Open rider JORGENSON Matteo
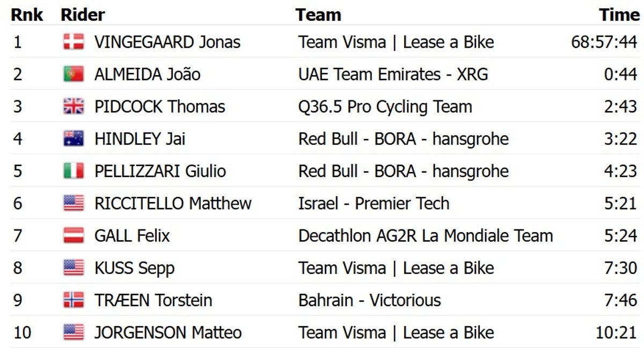Screen dimensions: 644x348 [167, 332]
